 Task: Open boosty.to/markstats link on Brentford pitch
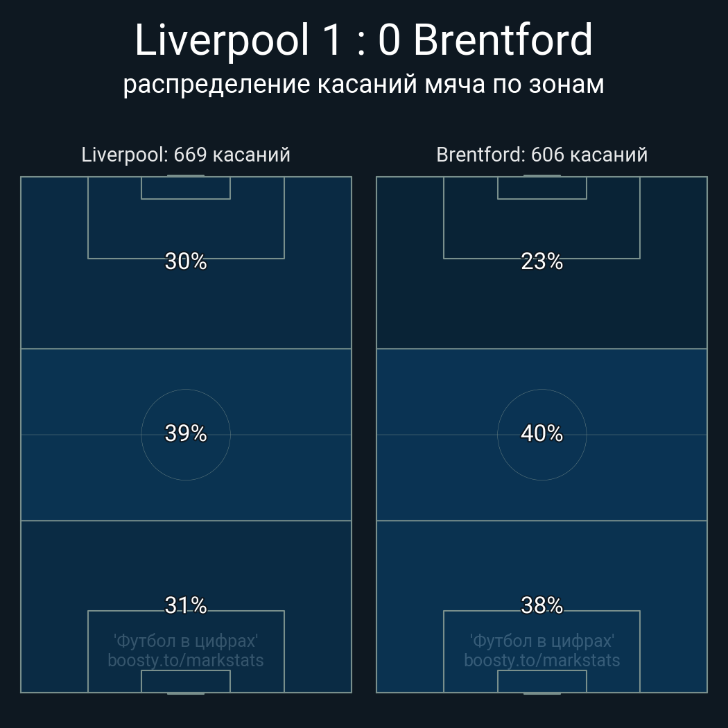[541, 660]
